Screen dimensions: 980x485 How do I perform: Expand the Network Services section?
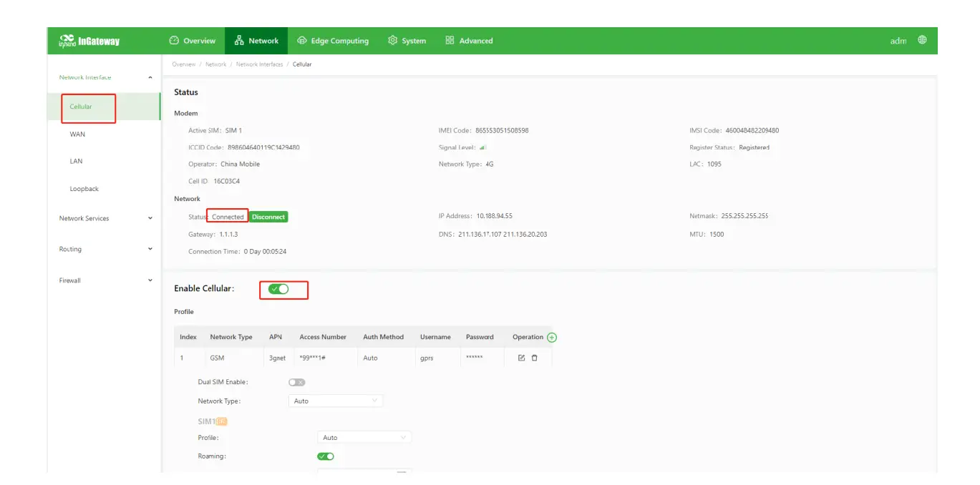105,218
